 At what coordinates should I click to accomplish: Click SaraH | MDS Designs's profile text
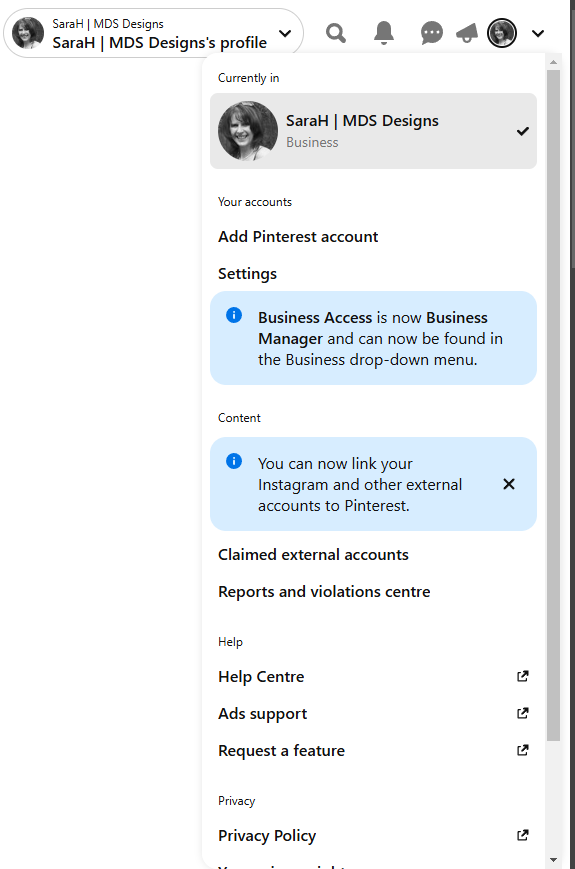160,43
